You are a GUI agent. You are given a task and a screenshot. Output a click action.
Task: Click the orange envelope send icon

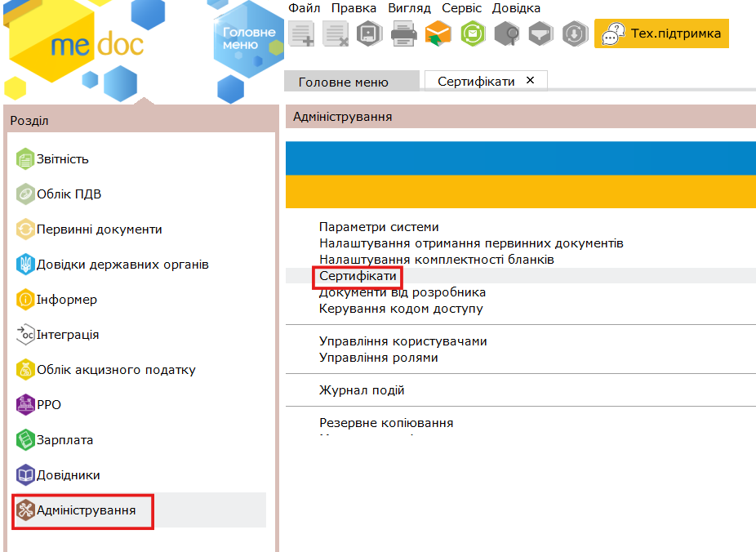pyautogui.click(x=438, y=34)
